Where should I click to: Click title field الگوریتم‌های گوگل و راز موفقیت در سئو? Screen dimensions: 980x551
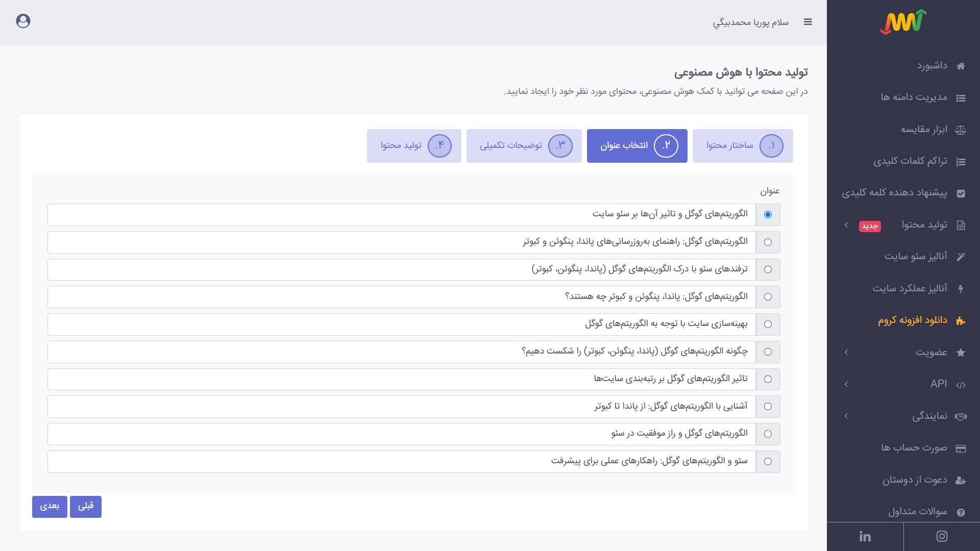tap(402, 434)
